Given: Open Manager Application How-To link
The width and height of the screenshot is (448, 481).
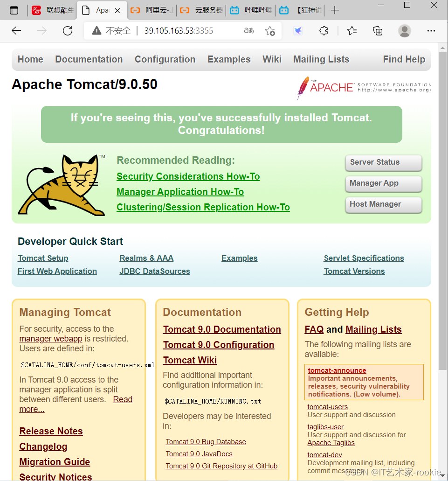Looking at the screenshot, I should [180, 192].
